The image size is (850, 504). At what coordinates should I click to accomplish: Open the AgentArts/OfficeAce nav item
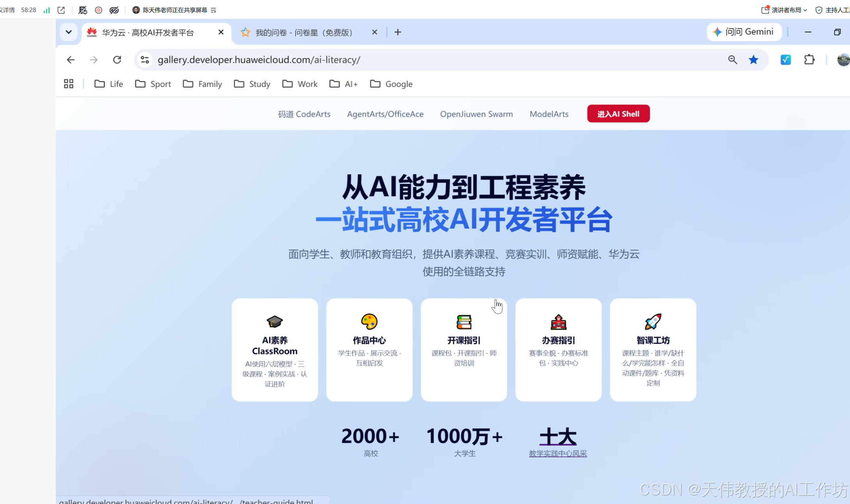point(385,114)
